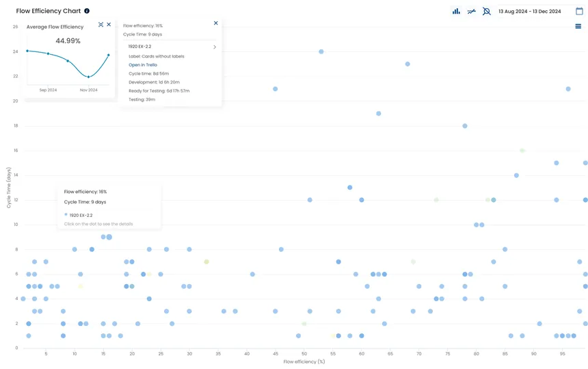Click the yellow-green dot at 33%, 7 days
Viewport: 588px width, 369px height.
tap(206, 262)
